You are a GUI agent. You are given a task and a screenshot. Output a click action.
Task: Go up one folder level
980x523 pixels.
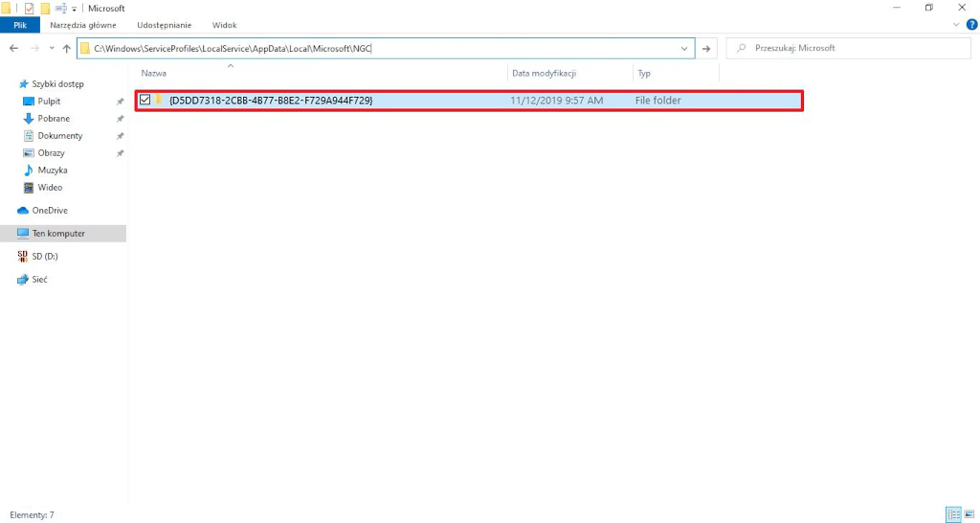(66, 48)
